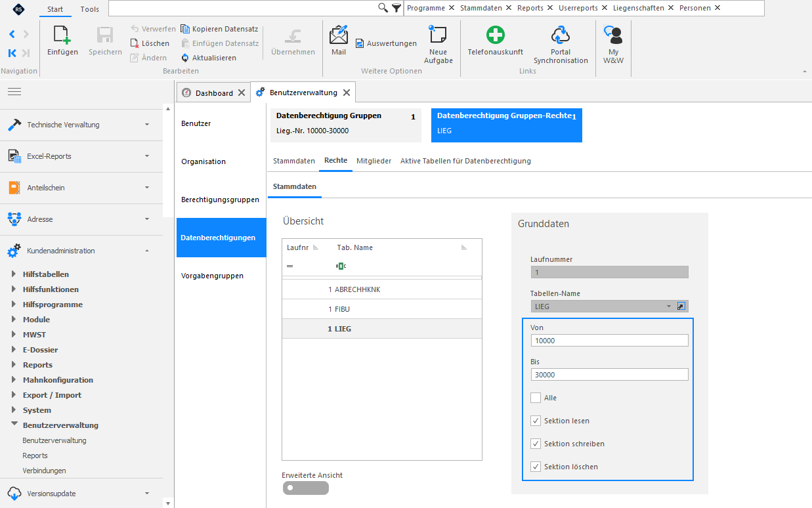
Task: Click the Aktualisieren refresh icon
Action: pos(184,58)
